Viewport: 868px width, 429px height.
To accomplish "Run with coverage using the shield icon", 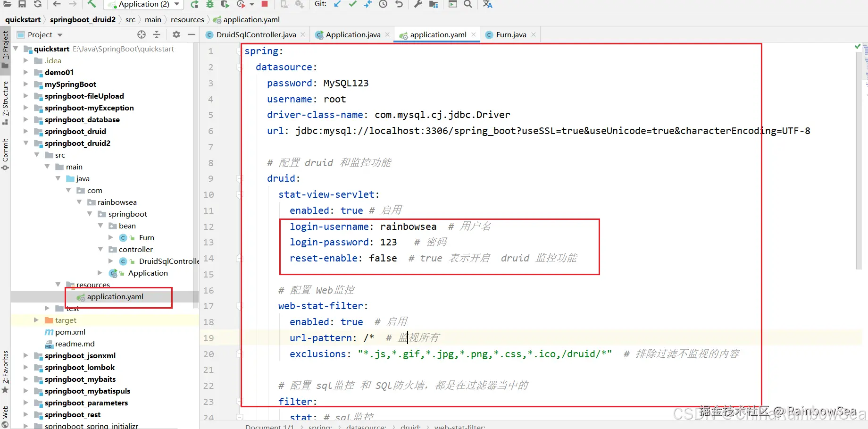I will coord(225,4).
